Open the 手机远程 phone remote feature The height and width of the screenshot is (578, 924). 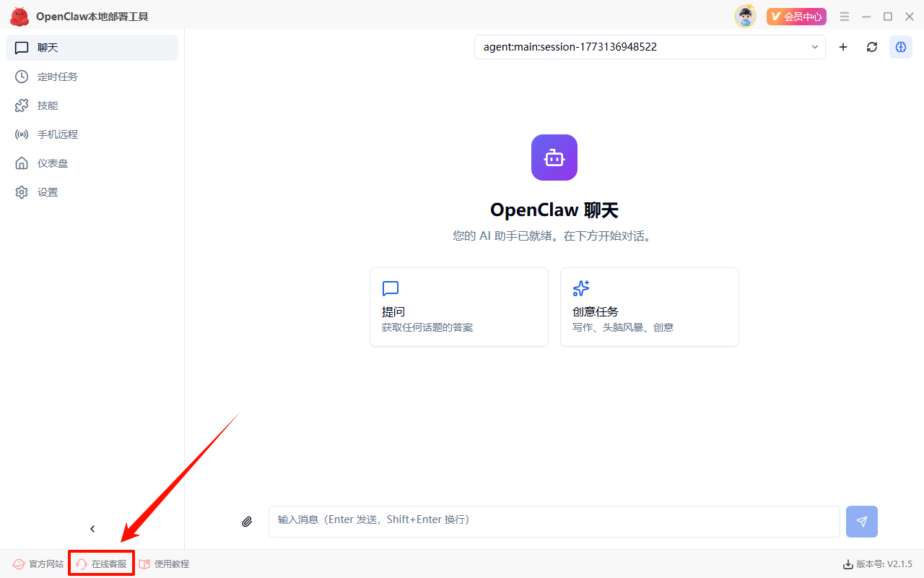(x=48, y=134)
